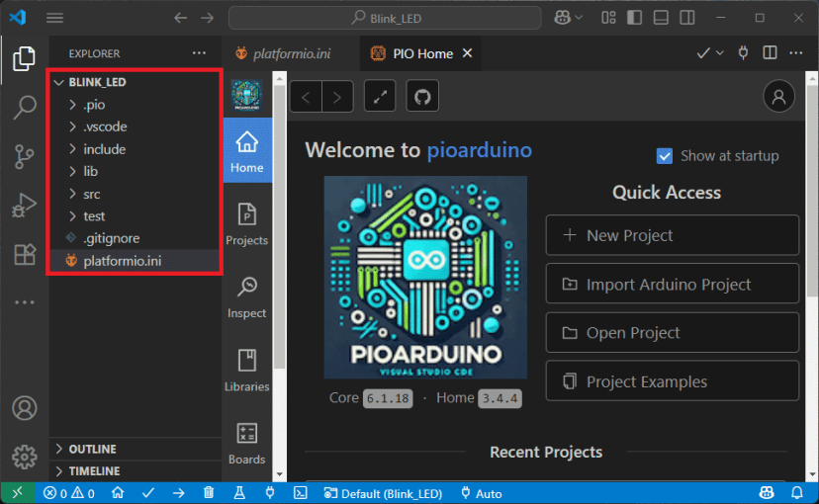The height and width of the screenshot is (504, 819).
Task: Toggle the Primary Side Bar
Action: pyautogui.click(x=635, y=18)
